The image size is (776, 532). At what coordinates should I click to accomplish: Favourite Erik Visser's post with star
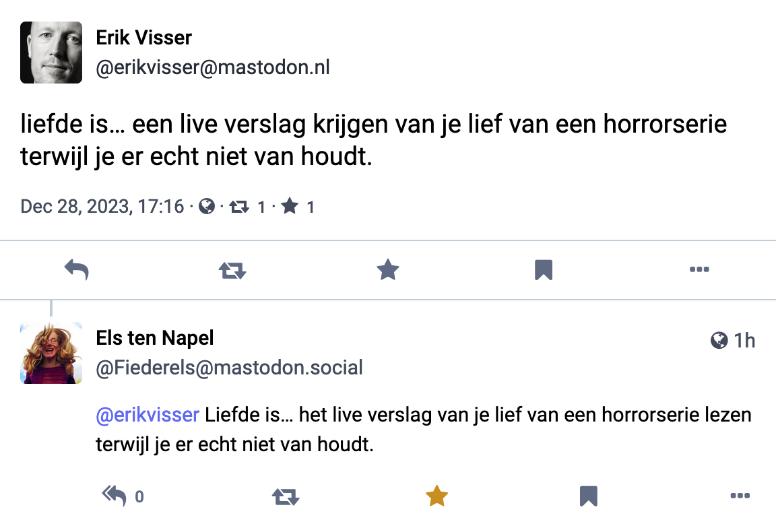[x=388, y=270]
